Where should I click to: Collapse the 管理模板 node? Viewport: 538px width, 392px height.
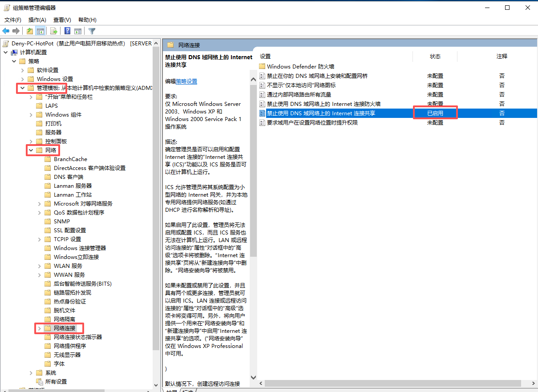tap(22, 88)
